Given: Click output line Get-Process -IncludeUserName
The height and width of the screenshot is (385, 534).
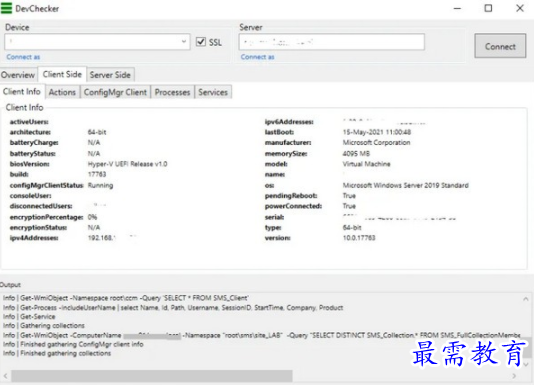Looking at the screenshot, I should (173, 308).
